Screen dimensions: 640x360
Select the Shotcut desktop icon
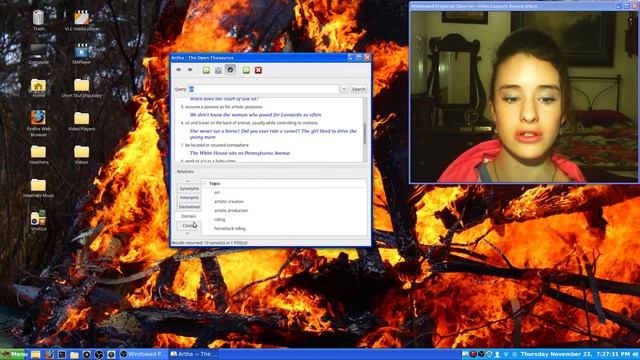(x=38, y=220)
